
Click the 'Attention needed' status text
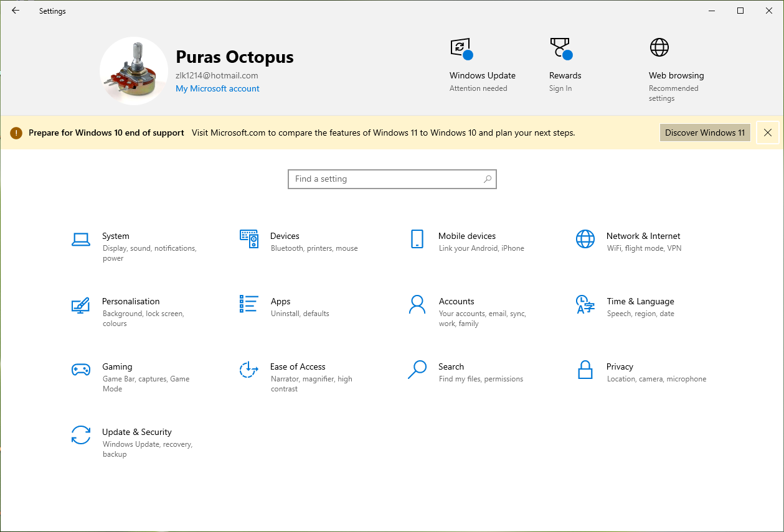478,88
